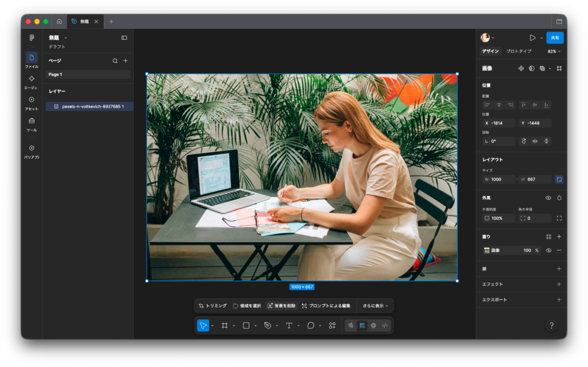The width and height of the screenshot is (588, 367).
Task: Click the トリミング crop button
Action: point(212,306)
